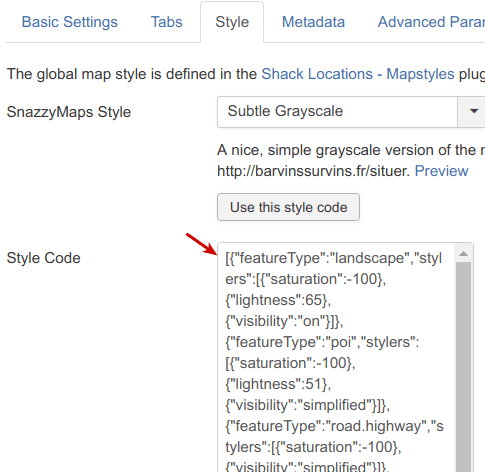Image resolution: width=485 pixels, height=472 pixels.
Task: Click the Style Code textarea scrollbar thumb
Action: point(463,367)
